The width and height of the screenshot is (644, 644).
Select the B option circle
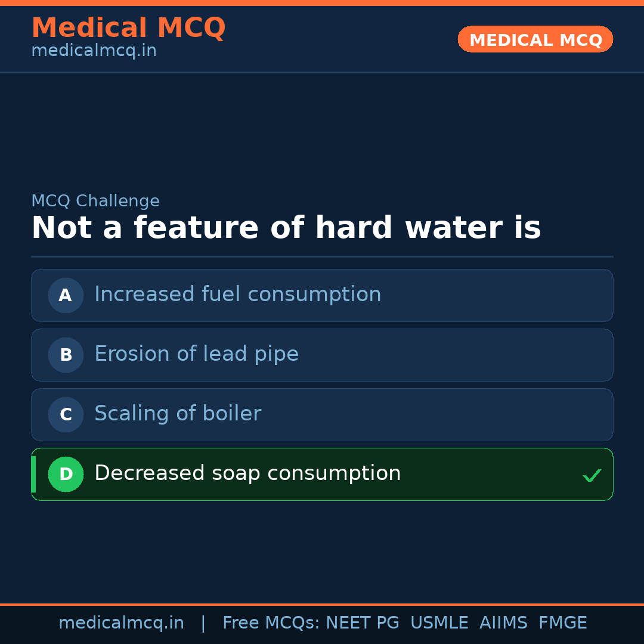(x=66, y=355)
